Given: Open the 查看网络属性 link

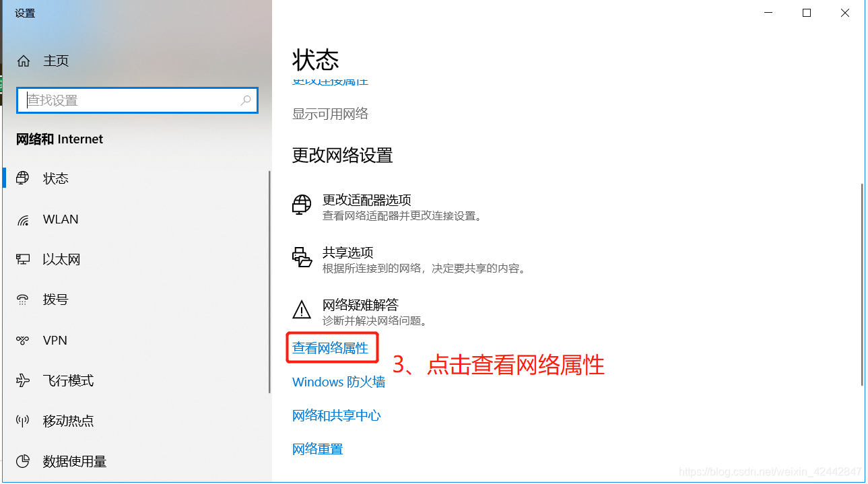Looking at the screenshot, I should pos(331,348).
